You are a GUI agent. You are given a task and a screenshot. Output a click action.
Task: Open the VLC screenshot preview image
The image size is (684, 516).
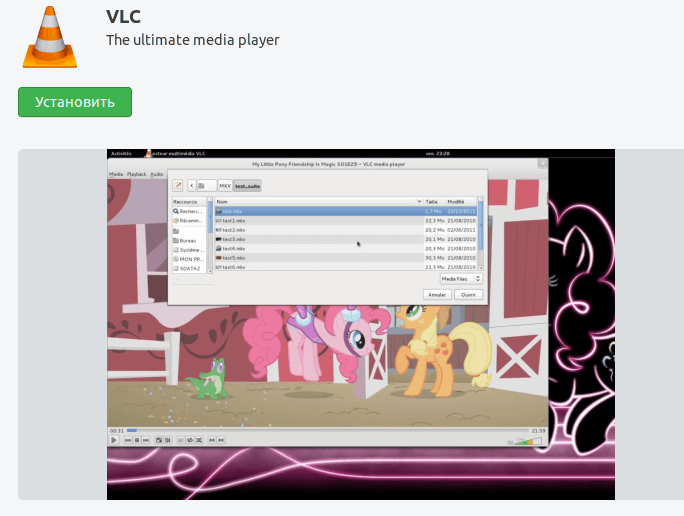[x=361, y=325]
